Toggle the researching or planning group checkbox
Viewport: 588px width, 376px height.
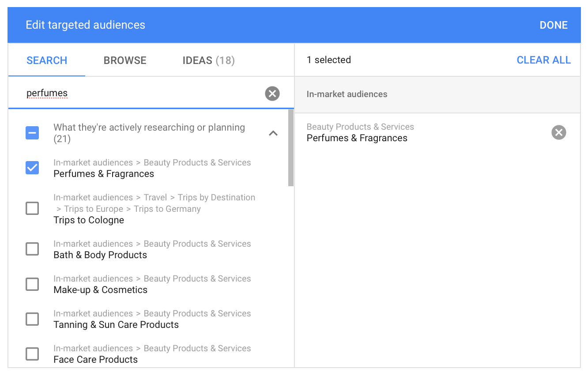click(32, 133)
